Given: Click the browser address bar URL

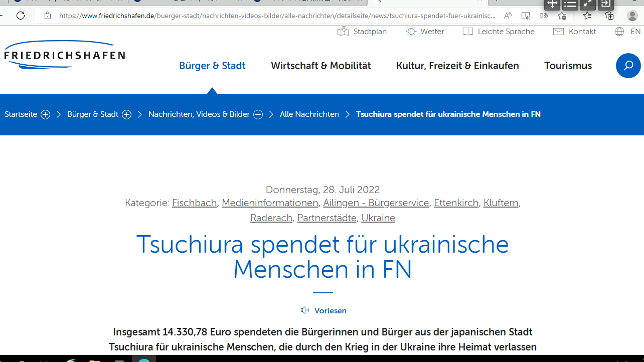Looking at the screenshot, I should click(277, 16).
